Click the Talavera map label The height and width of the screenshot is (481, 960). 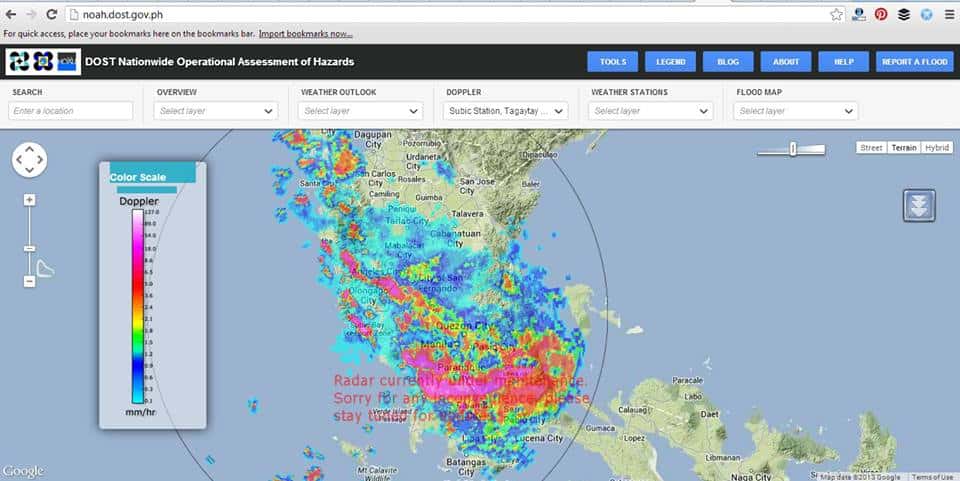pyautogui.click(x=467, y=214)
